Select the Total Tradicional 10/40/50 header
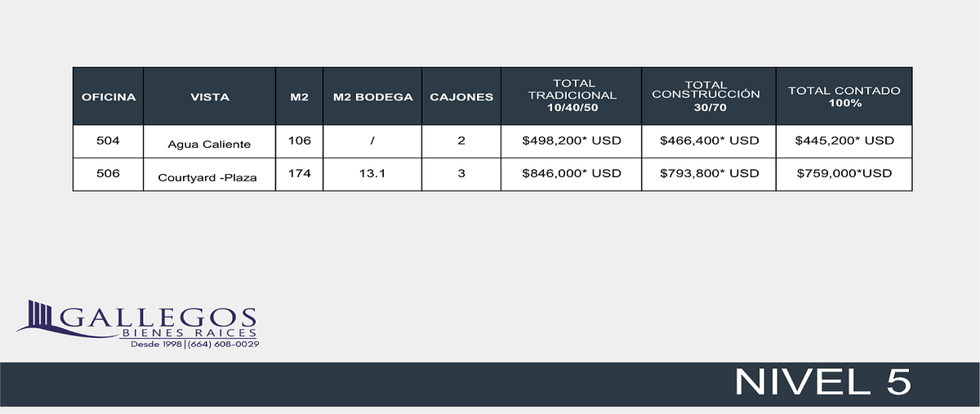The width and height of the screenshot is (980, 414). click(x=572, y=96)
